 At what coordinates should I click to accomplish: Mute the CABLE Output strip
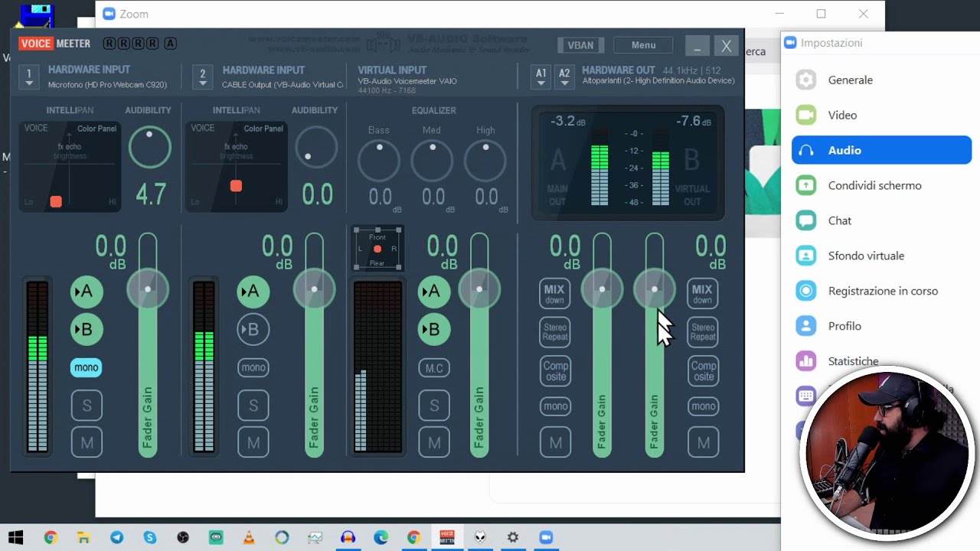[253, 442]
